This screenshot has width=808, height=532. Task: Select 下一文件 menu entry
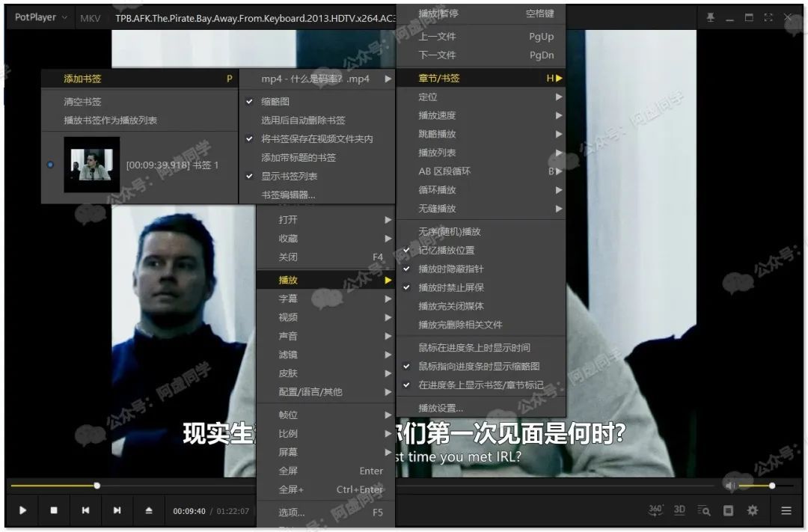coord(481,55)
